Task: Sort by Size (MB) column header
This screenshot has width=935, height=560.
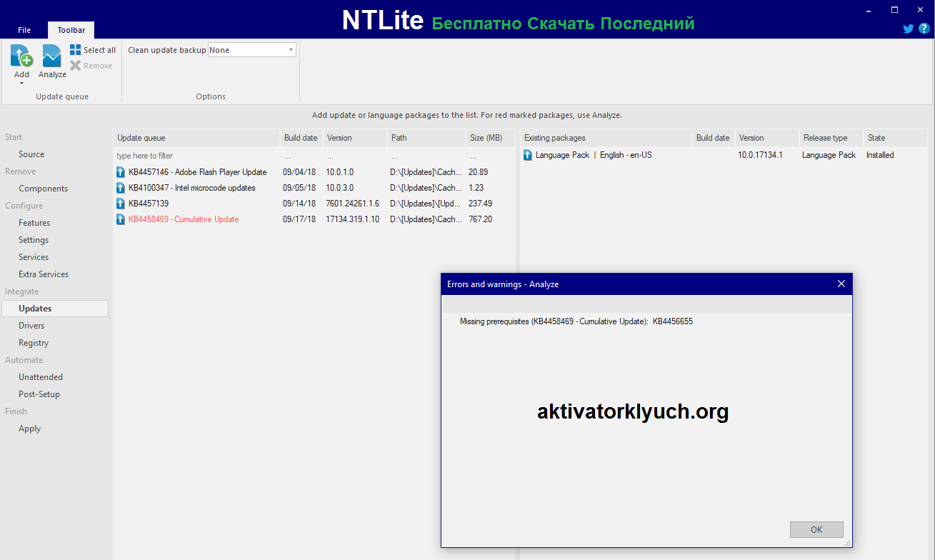Action: (x=490, y=138)
